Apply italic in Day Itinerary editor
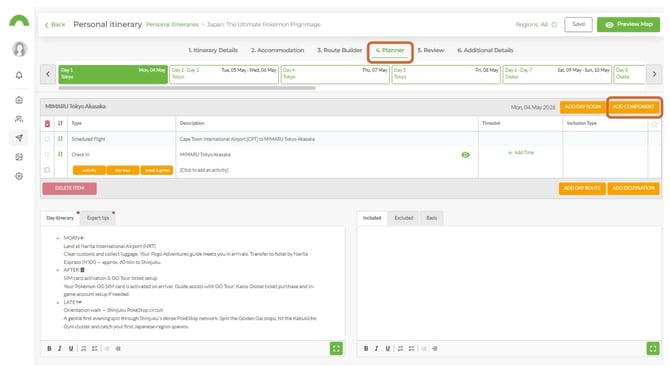The height and width of the screenshot is (367, 670). click(60, 349)
